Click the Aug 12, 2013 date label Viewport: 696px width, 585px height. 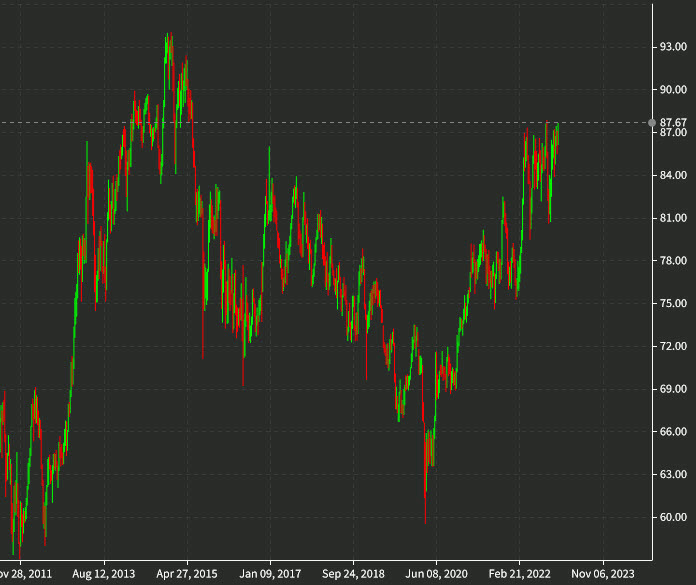tap(103, 574)
